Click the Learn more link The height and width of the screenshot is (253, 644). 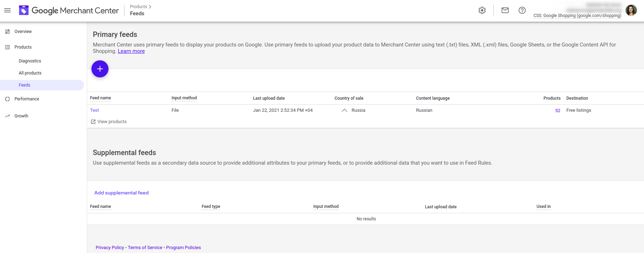pos(131,51)
